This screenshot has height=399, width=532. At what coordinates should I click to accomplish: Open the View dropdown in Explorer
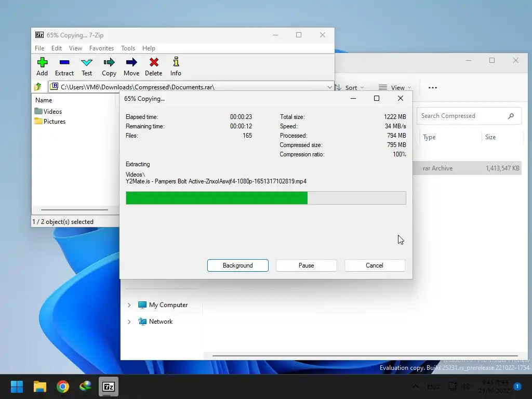[x=395, y=87]
